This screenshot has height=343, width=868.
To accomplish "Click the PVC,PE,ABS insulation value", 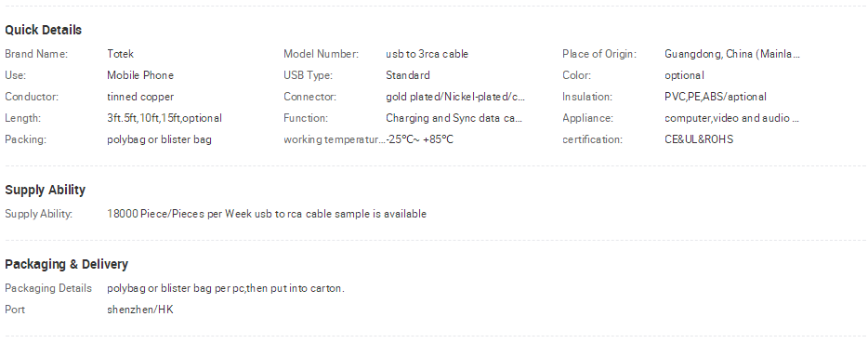I will pos(716,97).
